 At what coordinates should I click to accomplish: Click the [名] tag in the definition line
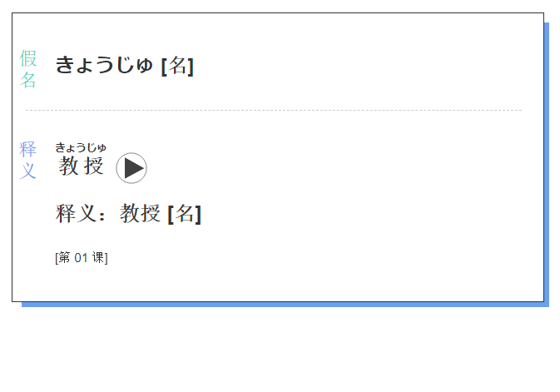[184, 214]
